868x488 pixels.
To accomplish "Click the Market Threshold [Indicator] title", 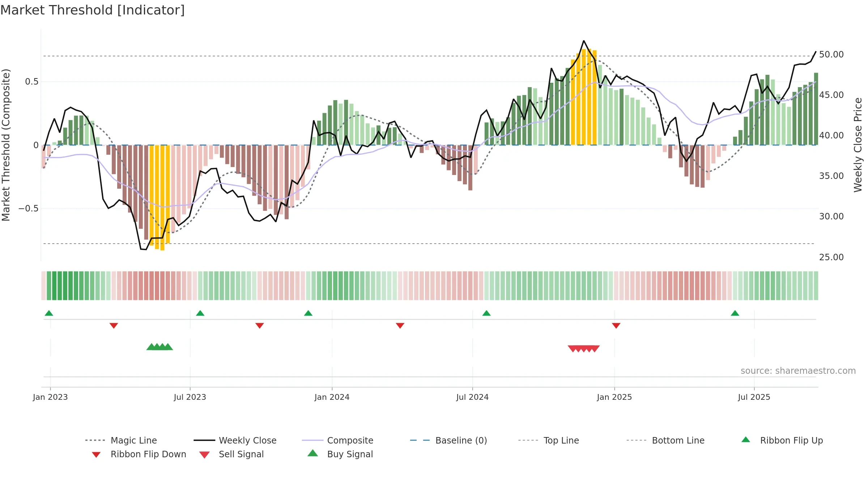I will tap(93, 10).
